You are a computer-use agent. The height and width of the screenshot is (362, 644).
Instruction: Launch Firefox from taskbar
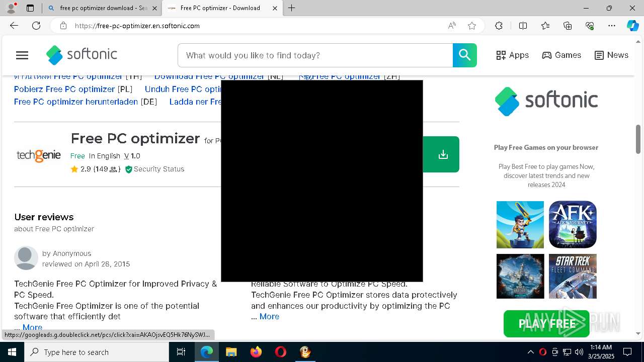click(x=256, y=352)
